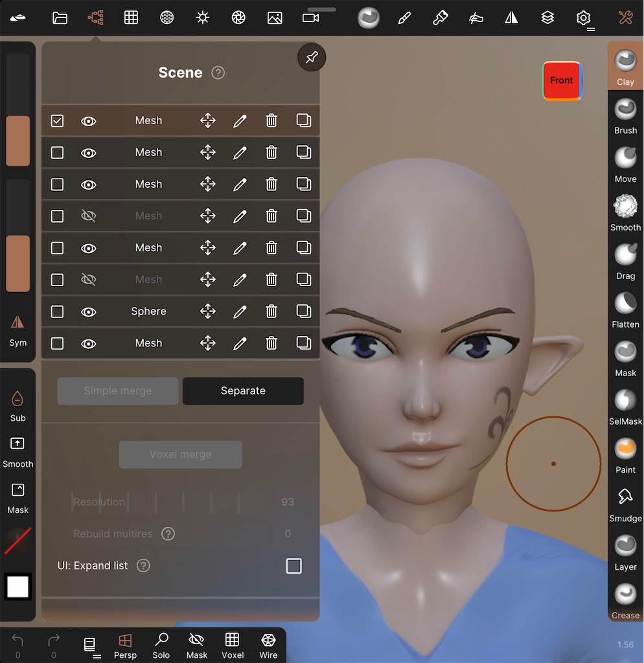644x663 pixels.
Task: Select the Smudge tool
Action: tap(625, 504)
